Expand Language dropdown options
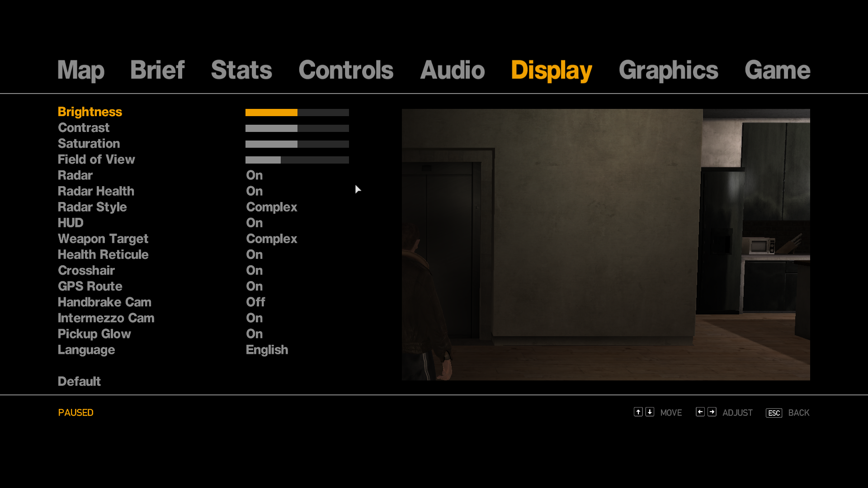The height and width of the screenshot is (488, 868). point(267,350)
